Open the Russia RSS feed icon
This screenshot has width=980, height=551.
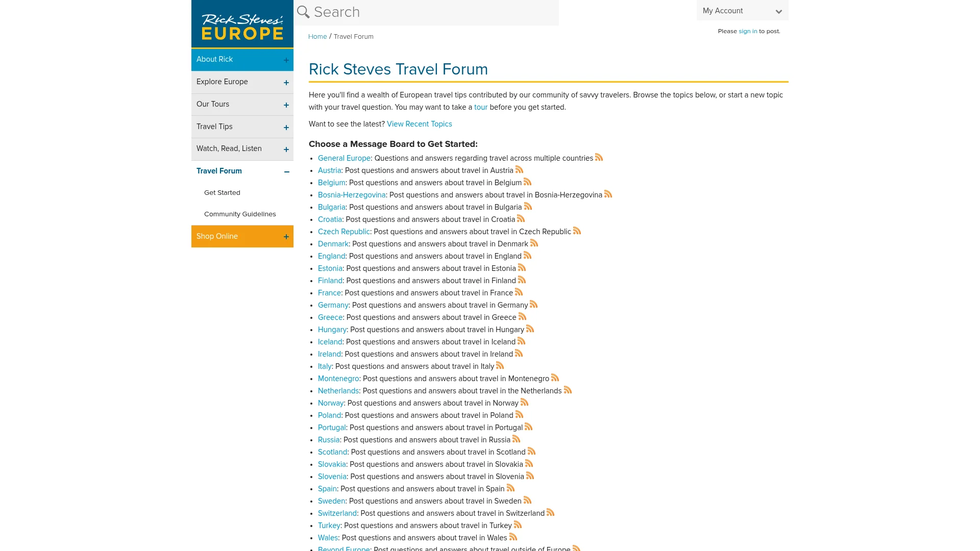click(x=516, y=439)
